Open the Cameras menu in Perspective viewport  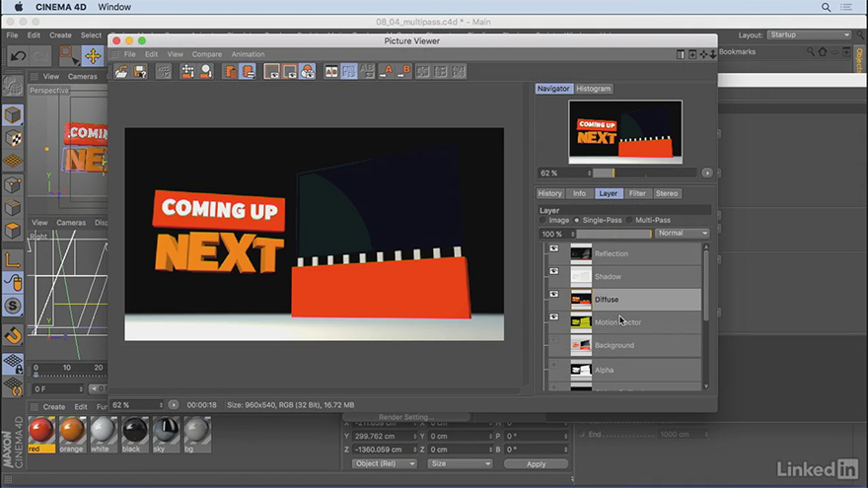[83, 76]
